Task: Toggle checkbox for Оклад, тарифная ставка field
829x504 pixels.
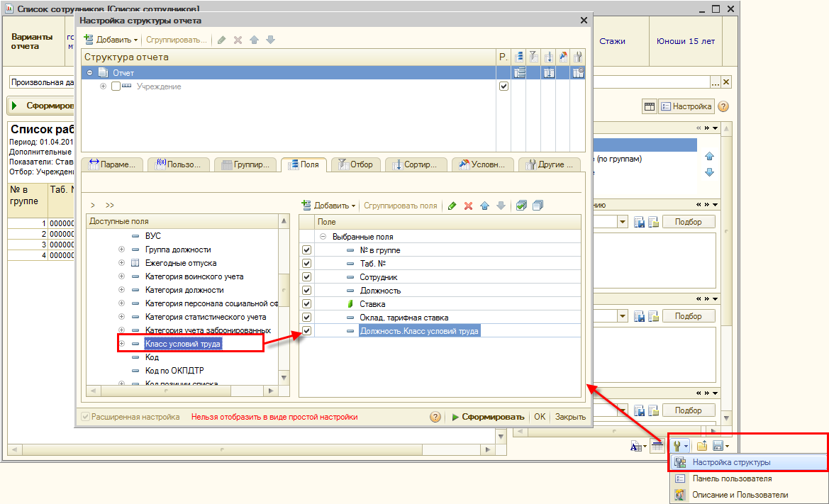Action: (306, 317)
